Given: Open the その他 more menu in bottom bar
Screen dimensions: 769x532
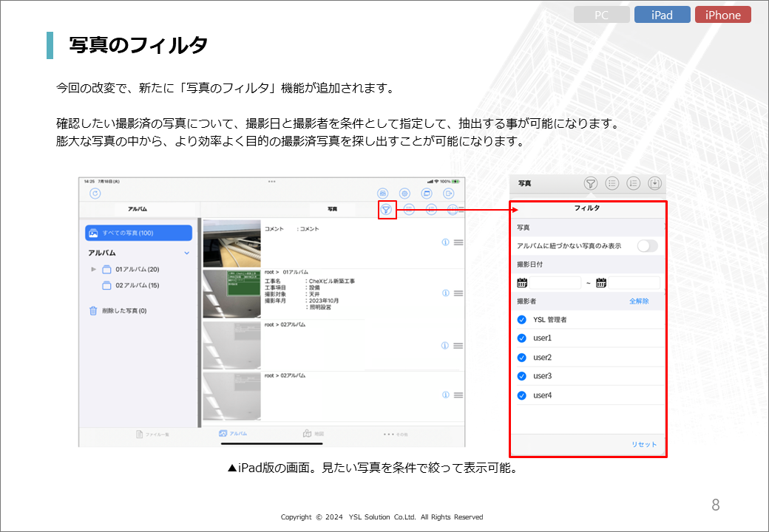Looking at the screenshot, I should 395,434.
